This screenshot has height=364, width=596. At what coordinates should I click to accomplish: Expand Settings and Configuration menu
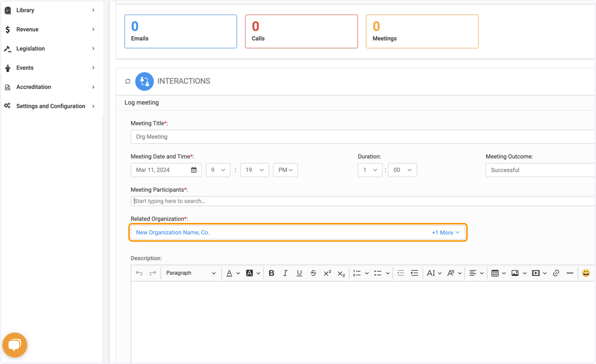pos(93,106)
